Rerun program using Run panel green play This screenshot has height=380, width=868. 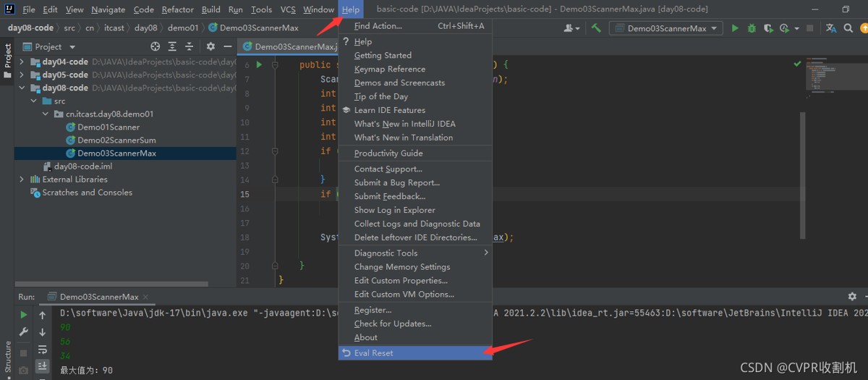click(x=24, y=315)
